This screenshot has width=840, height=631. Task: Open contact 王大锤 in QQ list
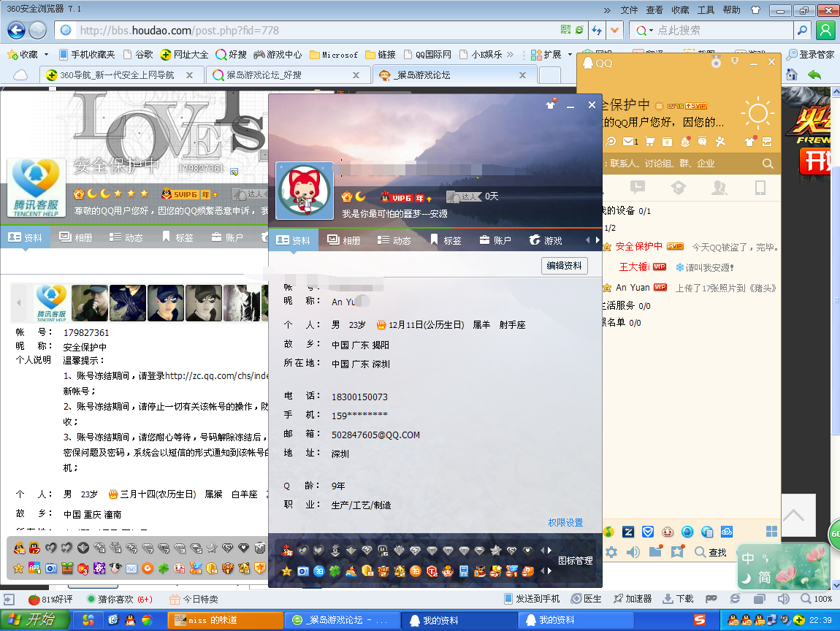(x=691, y=267)
